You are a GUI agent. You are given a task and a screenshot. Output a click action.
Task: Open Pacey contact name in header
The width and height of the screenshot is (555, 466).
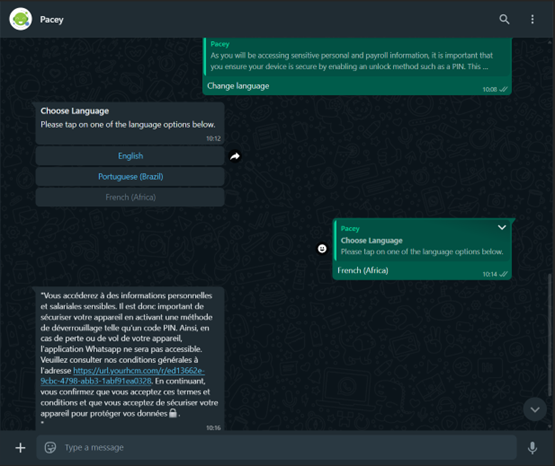52,19
